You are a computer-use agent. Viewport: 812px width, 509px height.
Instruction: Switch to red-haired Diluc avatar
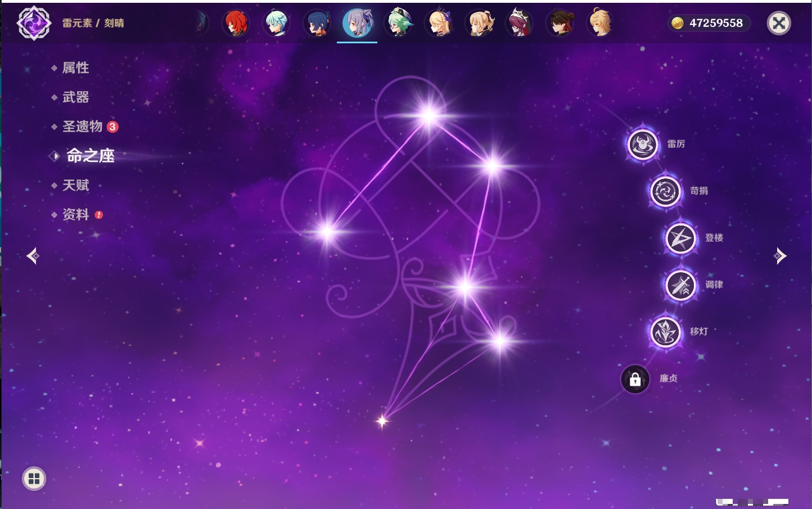237,24
